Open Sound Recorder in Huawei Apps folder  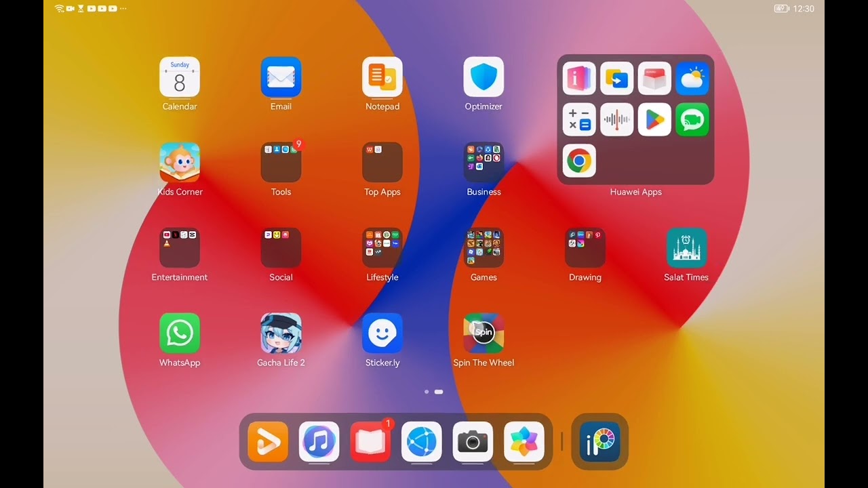coord(617,120)
